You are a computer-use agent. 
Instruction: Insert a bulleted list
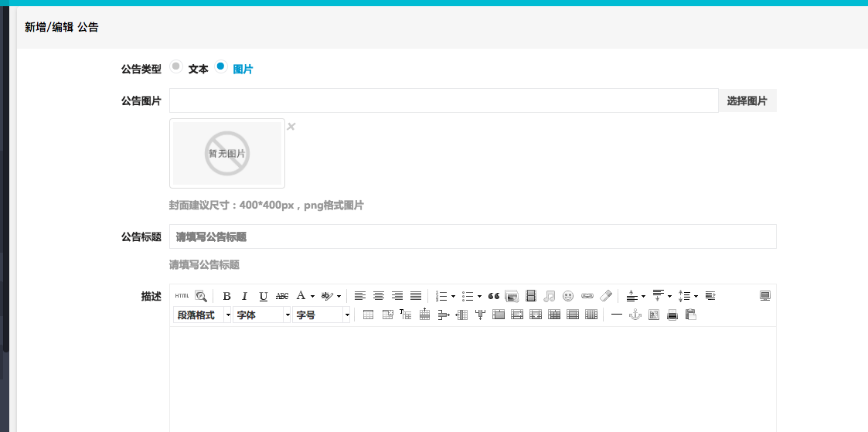pyautogui.click(x=468, y=296)
